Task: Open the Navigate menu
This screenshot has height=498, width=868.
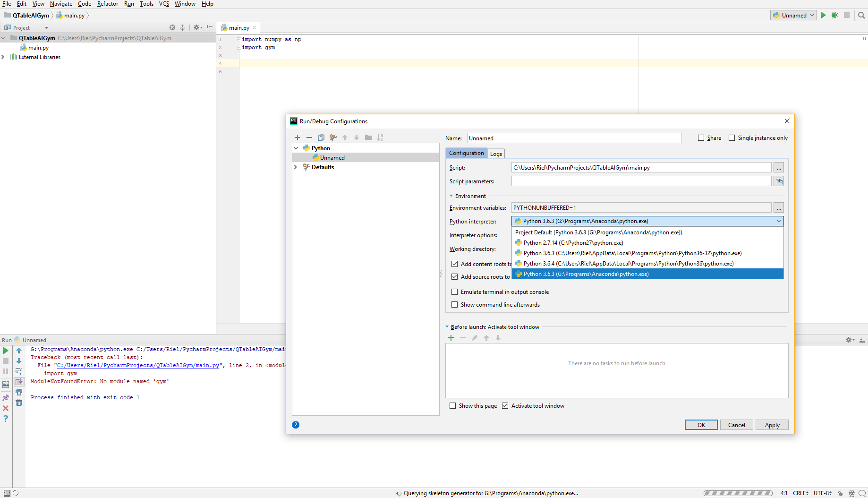Action: click(x=61, y=4)
